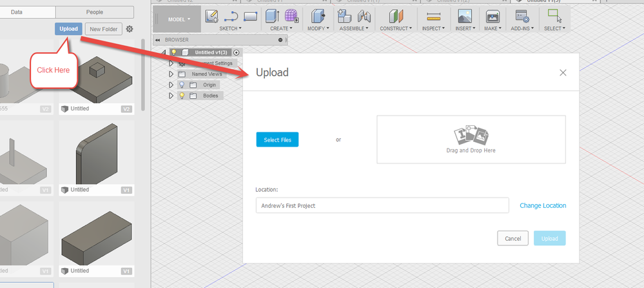The height and width of the screenshot is (288, 644).
Task: Select the Offset Plane construct icon
Action: (396, 16)
